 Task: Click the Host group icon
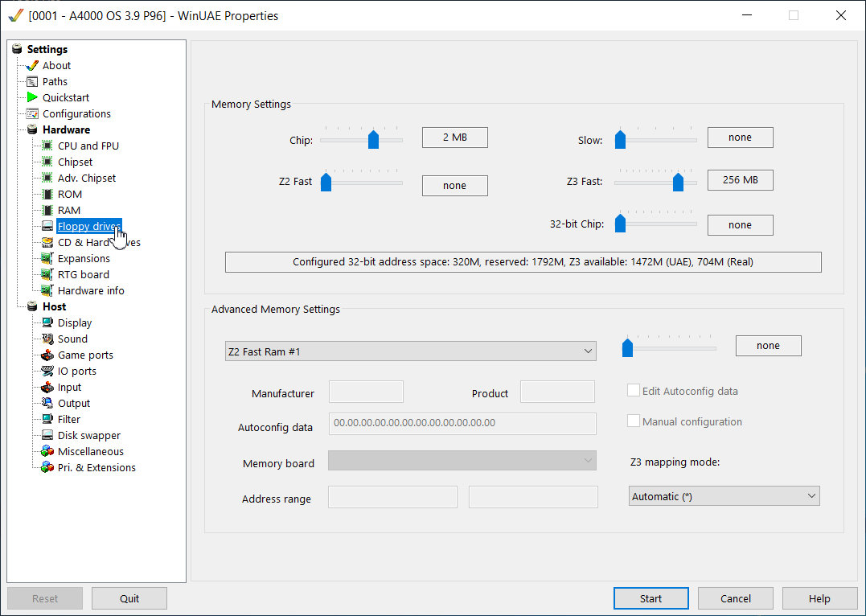(x=32, y=306)
